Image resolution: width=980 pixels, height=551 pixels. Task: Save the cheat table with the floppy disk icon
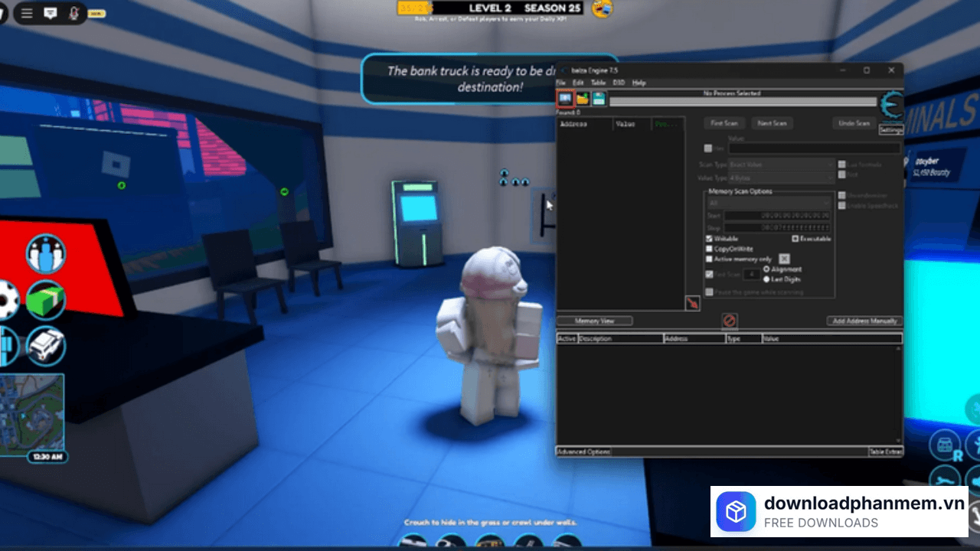599,99
